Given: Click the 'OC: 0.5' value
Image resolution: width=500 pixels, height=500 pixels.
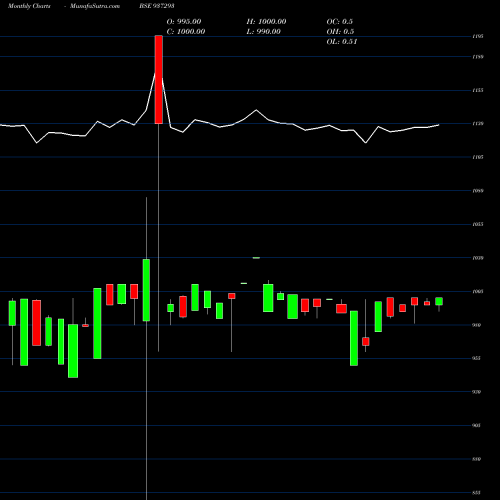Looking at the screenshot, I should click(340, 22).
